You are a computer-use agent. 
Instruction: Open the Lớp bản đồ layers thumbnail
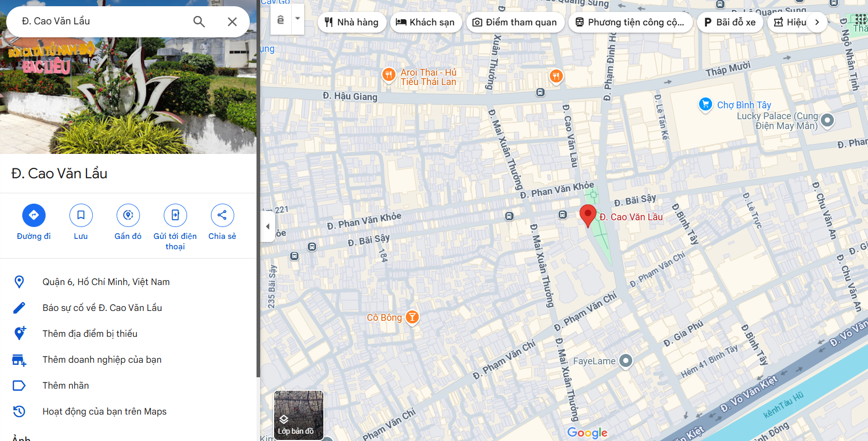[x=298, y=416]
